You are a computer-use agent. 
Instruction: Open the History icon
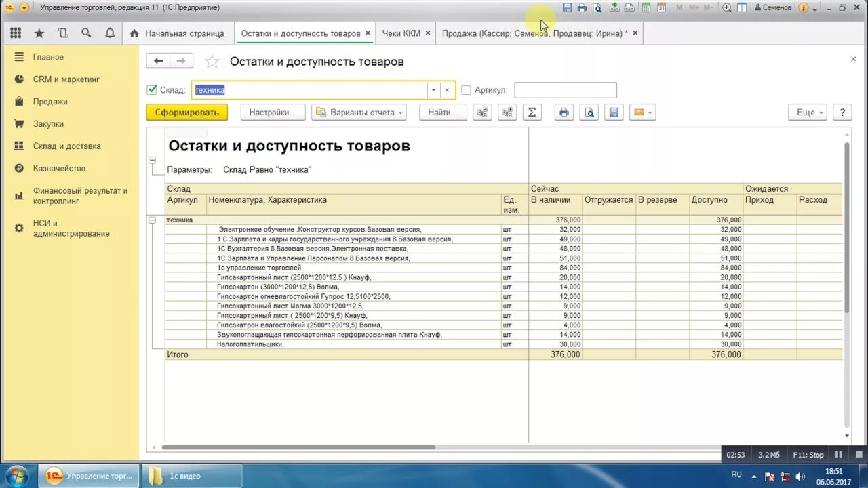click(x=63, y=33)
